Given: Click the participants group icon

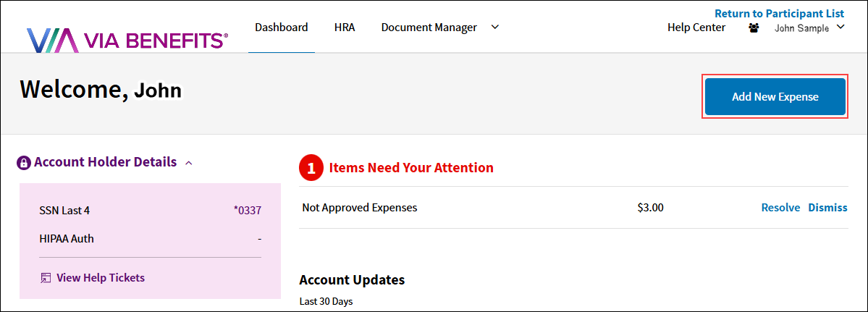Looking at the screenshot, I should click(x=754, y=28).
